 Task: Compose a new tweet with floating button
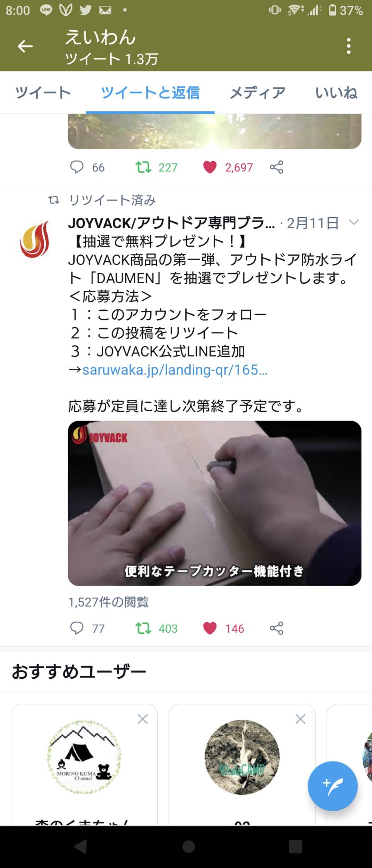(332, 786)
